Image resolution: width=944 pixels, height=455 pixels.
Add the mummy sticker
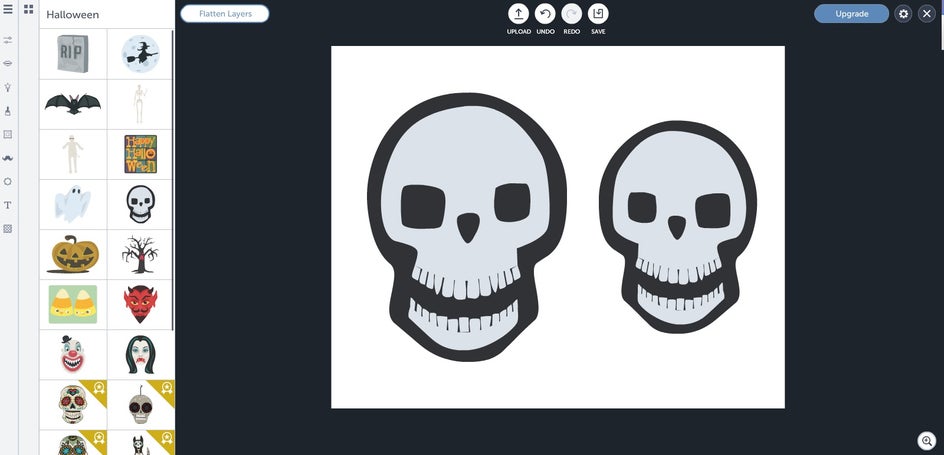point(73,154)
